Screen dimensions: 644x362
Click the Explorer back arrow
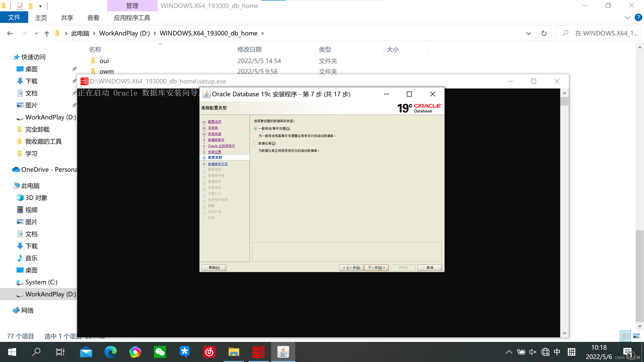pyautogui.click(x=10, y=33)
